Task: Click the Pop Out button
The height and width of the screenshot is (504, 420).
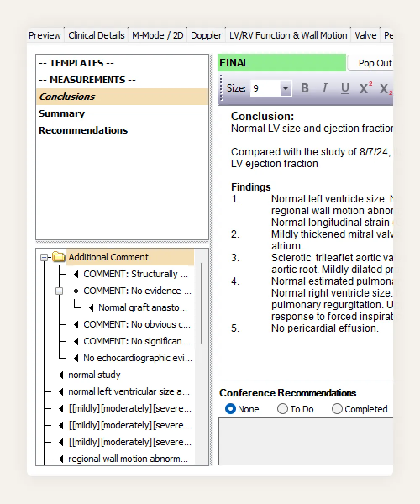Action: coord(370,63)
